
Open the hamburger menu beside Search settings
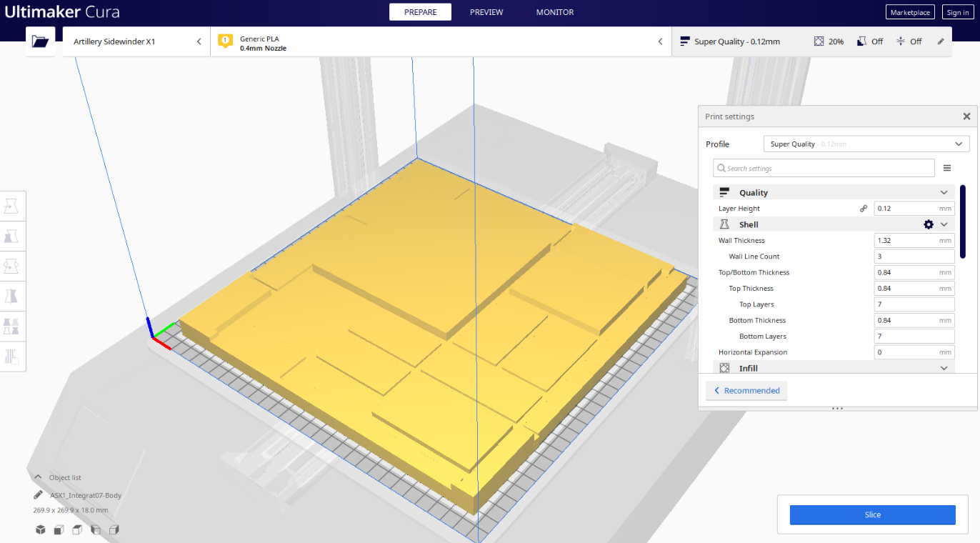[947, 168]
